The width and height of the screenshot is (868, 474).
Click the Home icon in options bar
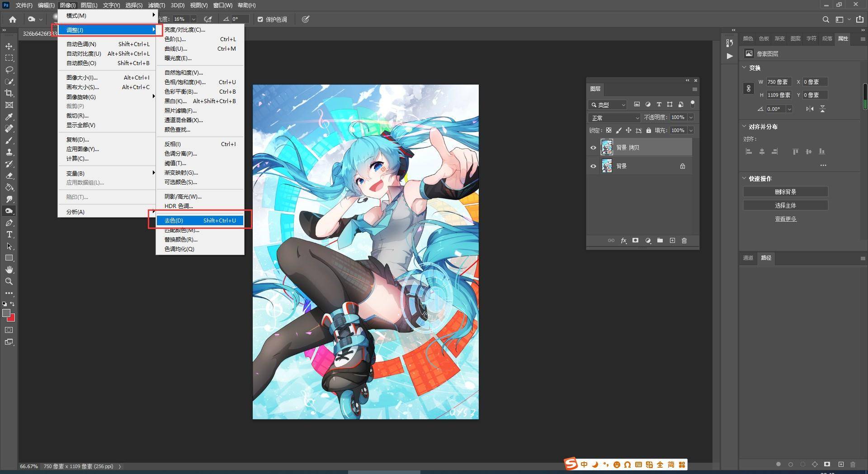coord(13,19)
